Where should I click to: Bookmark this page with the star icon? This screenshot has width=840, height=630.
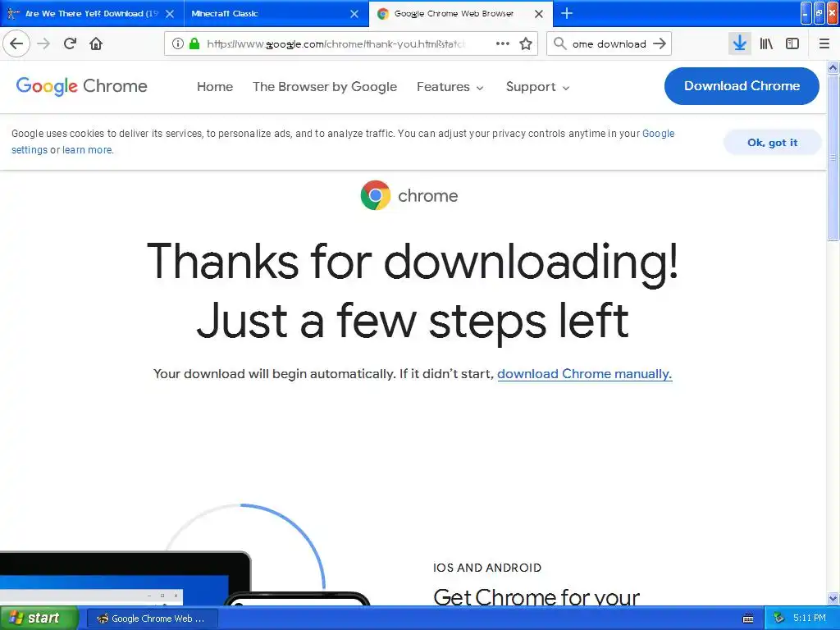pyautogui.click(x=526, y=43)
